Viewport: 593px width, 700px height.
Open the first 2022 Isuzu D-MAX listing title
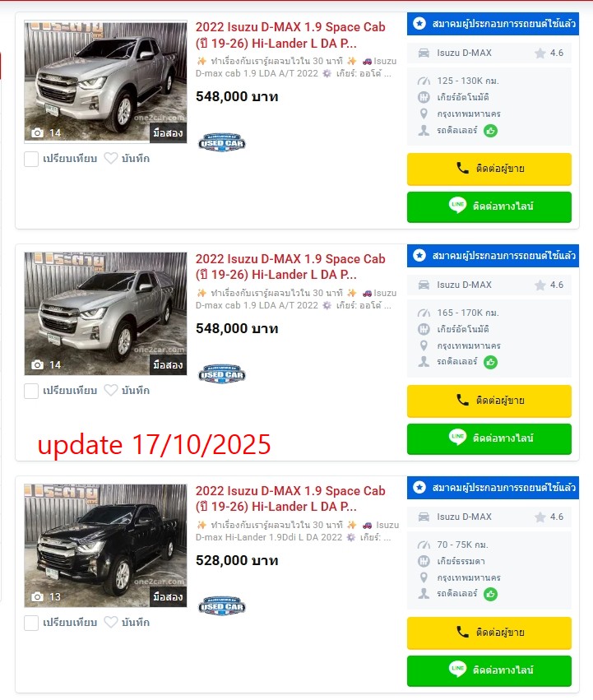pyautogui.click(x=290, y=35)
